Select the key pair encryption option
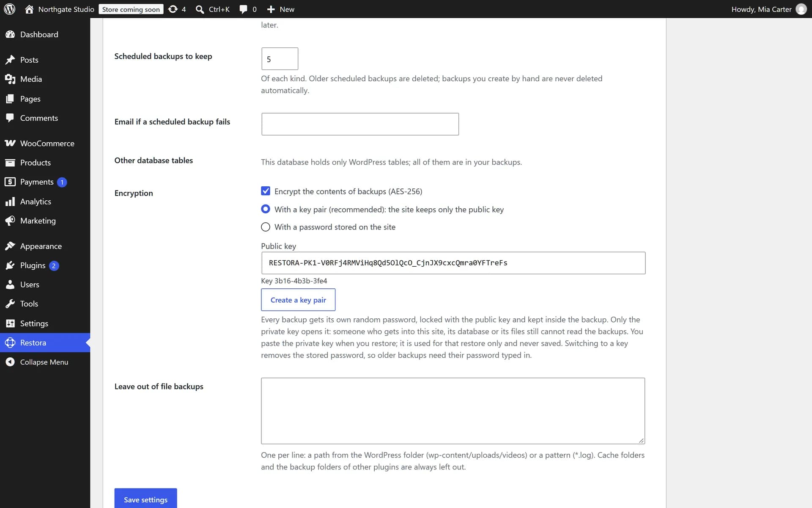 (266, 209)
